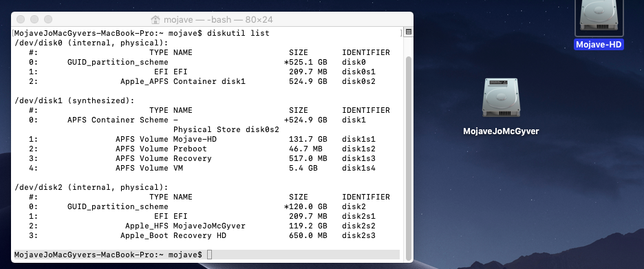Click the 'VM' volume name
644x269 pixels.
178,168
